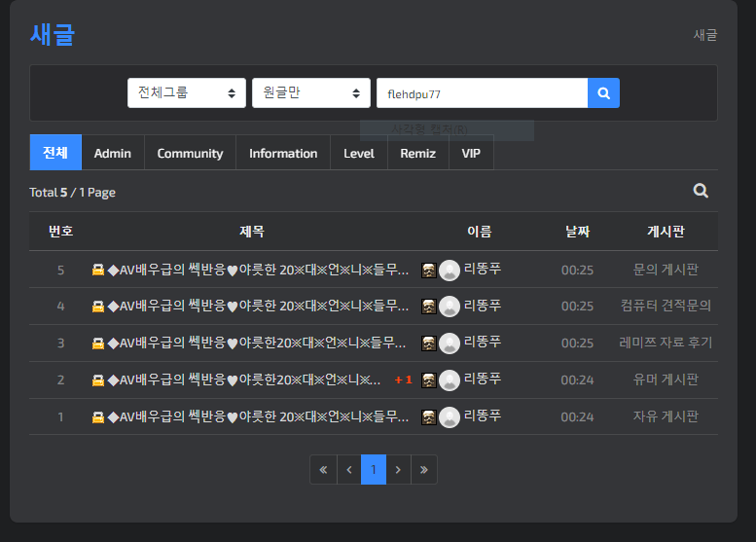Select the Remiz tab
756x542 pixels.
click(418, 154)
